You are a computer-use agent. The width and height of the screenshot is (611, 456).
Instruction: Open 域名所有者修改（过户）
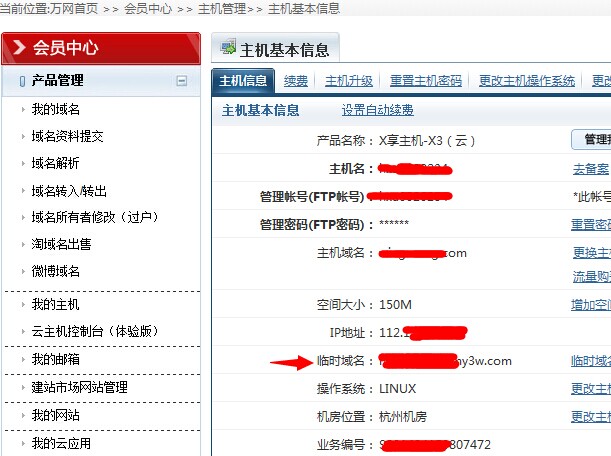95,217
